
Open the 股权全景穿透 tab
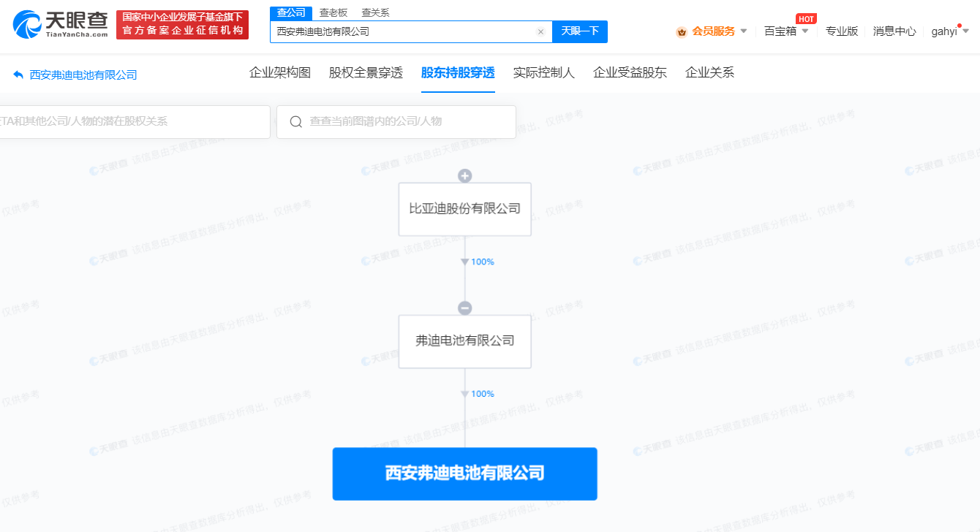[x=366, y=72]
